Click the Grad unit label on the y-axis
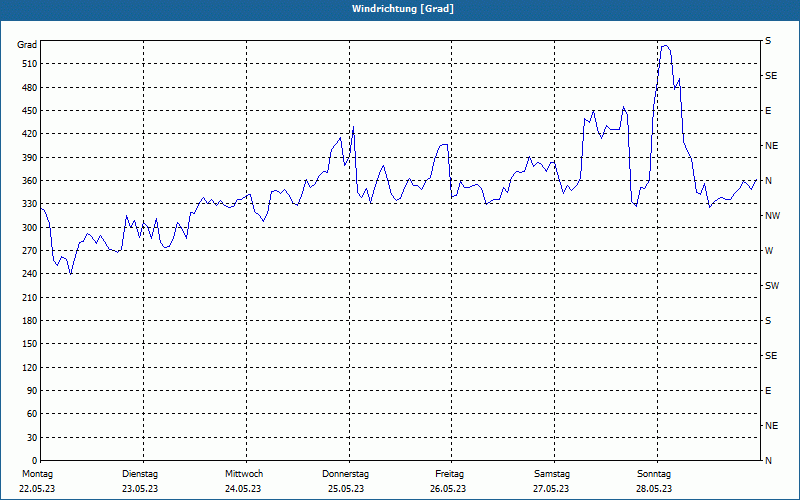Screen dimensions: 800x500 [x=27, y=45]
